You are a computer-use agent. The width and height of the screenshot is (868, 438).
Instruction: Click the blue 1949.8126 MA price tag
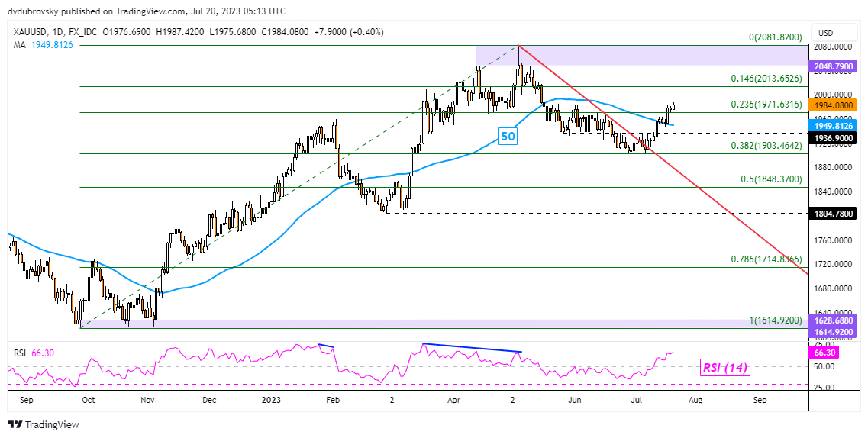click(834, 126)
